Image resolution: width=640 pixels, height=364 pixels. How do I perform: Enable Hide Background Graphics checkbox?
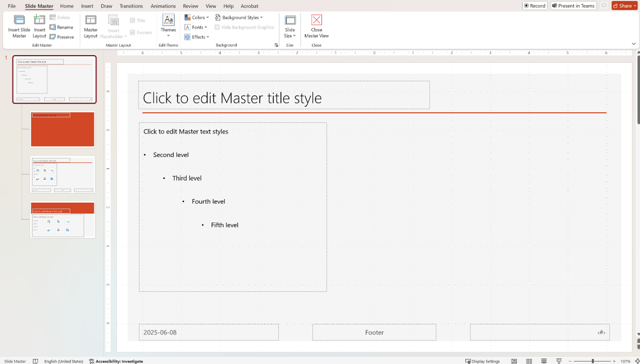coord(217,27)
